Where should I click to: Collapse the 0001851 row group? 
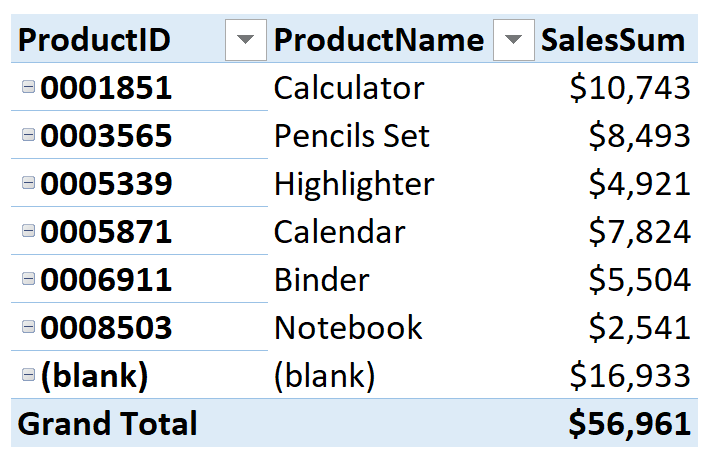[x=27, y=87]
